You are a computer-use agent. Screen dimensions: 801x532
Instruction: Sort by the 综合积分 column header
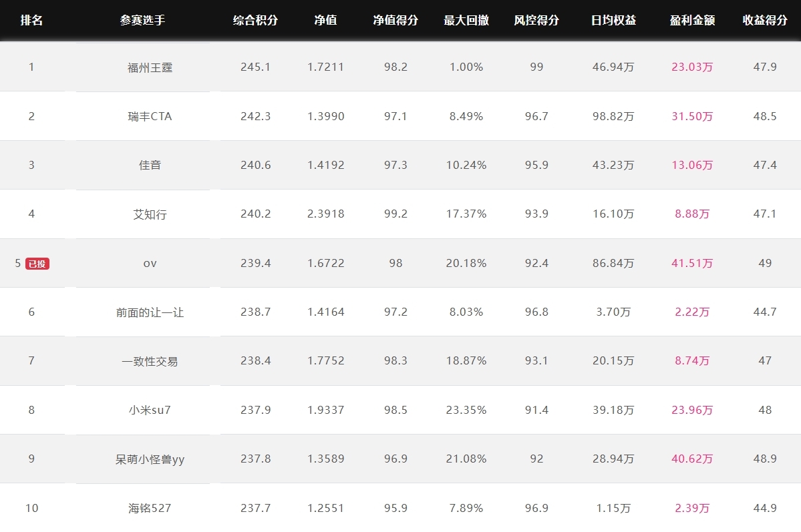point(255,21)
